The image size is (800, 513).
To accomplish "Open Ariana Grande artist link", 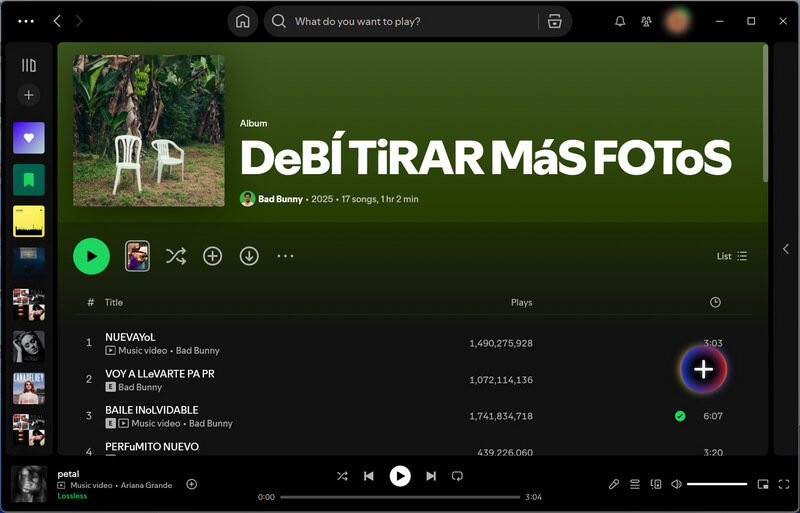I will pyautogui.click(x=146, y=485).
